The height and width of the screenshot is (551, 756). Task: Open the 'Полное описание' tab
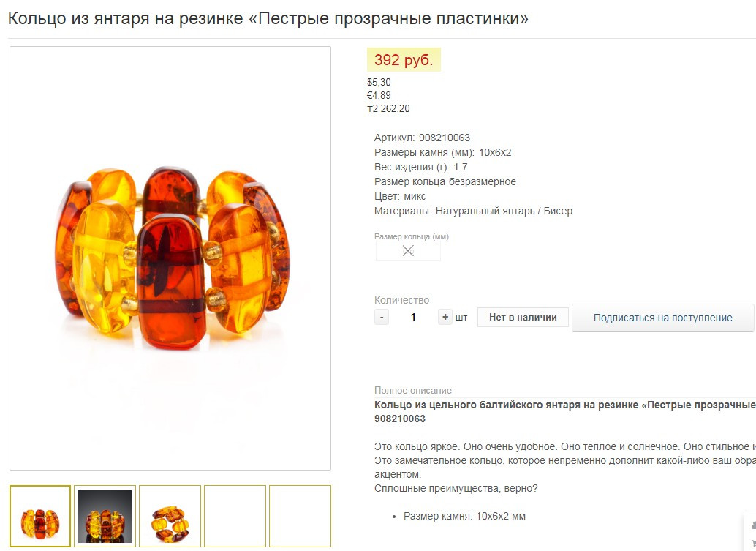pyautogui.click(x=412, y=390)
